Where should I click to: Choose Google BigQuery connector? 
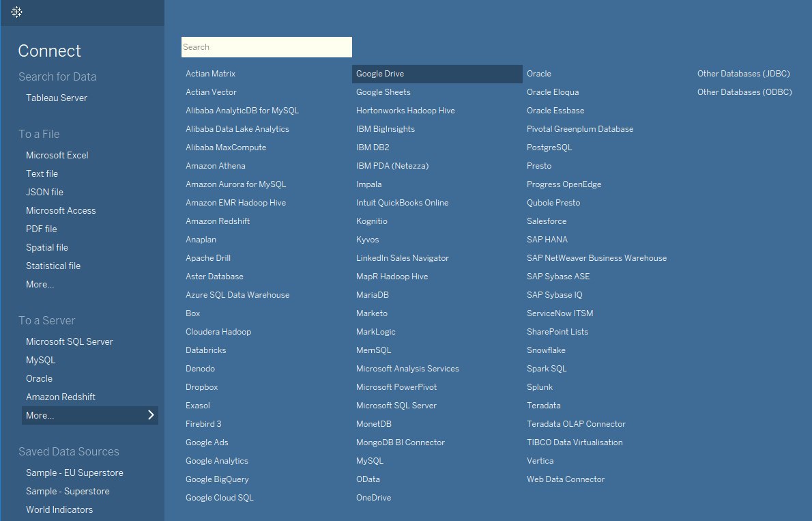(217, 479)
